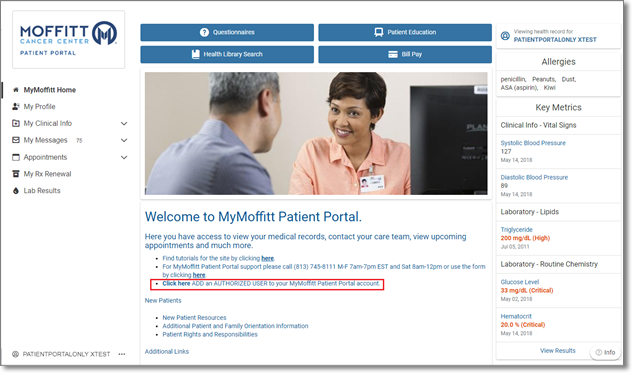Open Lab Results in sidebar
Viewport: 634px width, 375px height.
pos(42,191)
